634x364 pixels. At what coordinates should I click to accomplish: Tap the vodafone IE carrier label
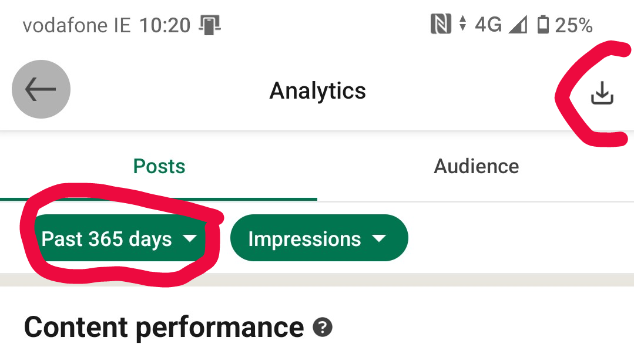coord(77,25)
